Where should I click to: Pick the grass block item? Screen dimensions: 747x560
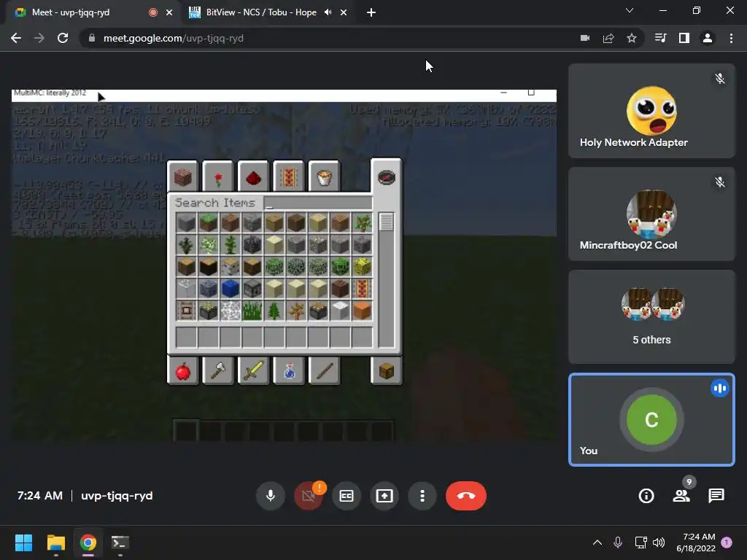point(208,222)
